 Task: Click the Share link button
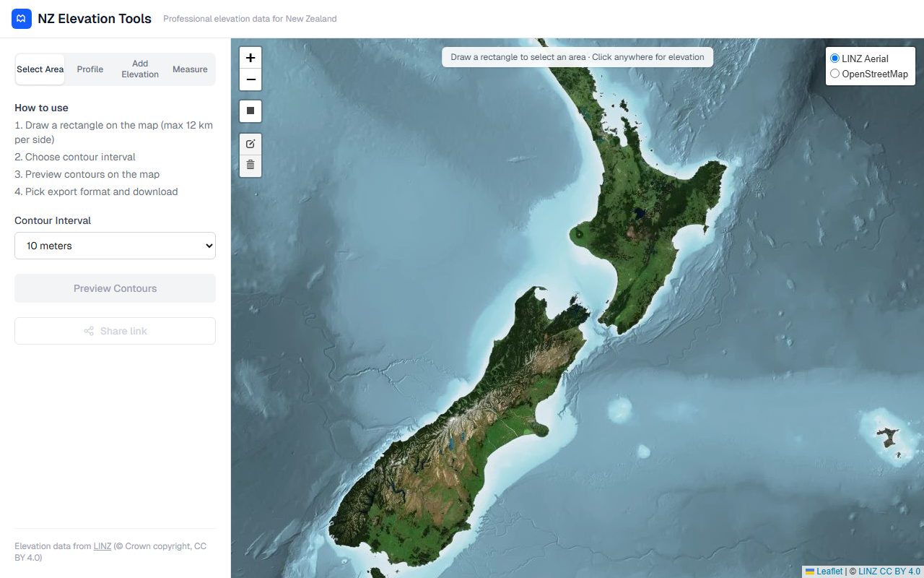point(115,331)
